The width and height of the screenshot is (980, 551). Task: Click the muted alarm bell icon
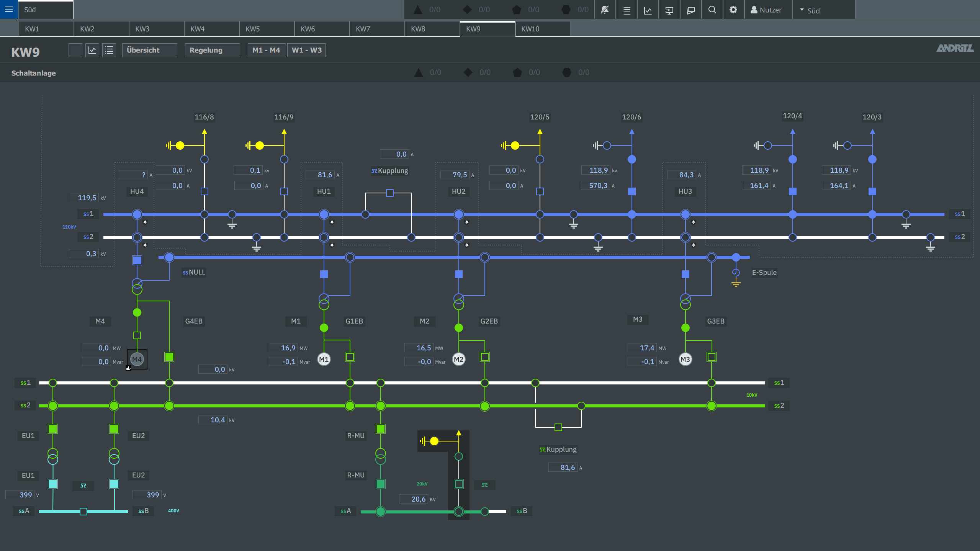[605, 10]
